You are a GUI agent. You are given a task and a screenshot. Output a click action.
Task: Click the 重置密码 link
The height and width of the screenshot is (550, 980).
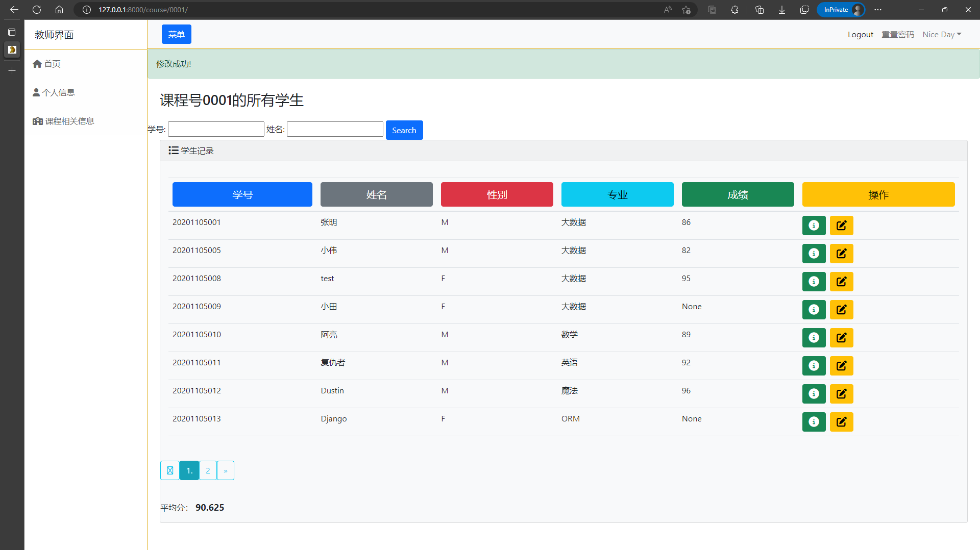coord(898,35)
